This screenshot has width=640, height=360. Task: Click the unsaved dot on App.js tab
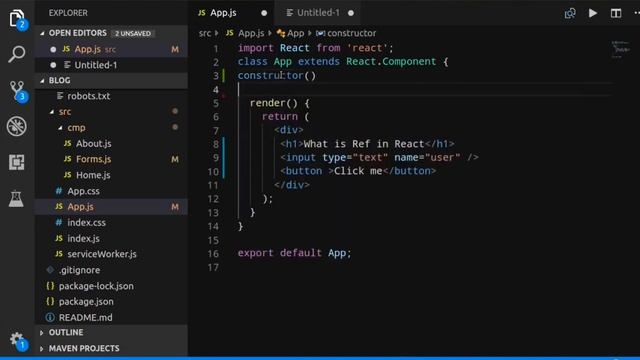[264, 13]
